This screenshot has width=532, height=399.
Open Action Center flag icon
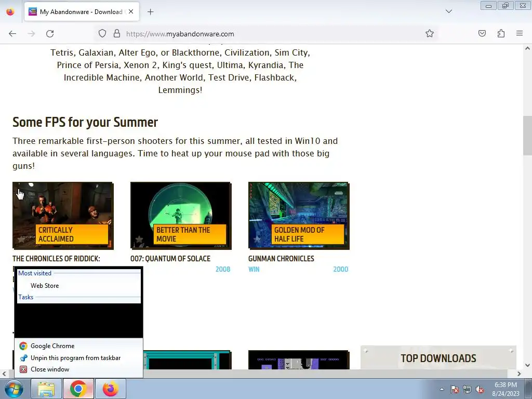454,389
